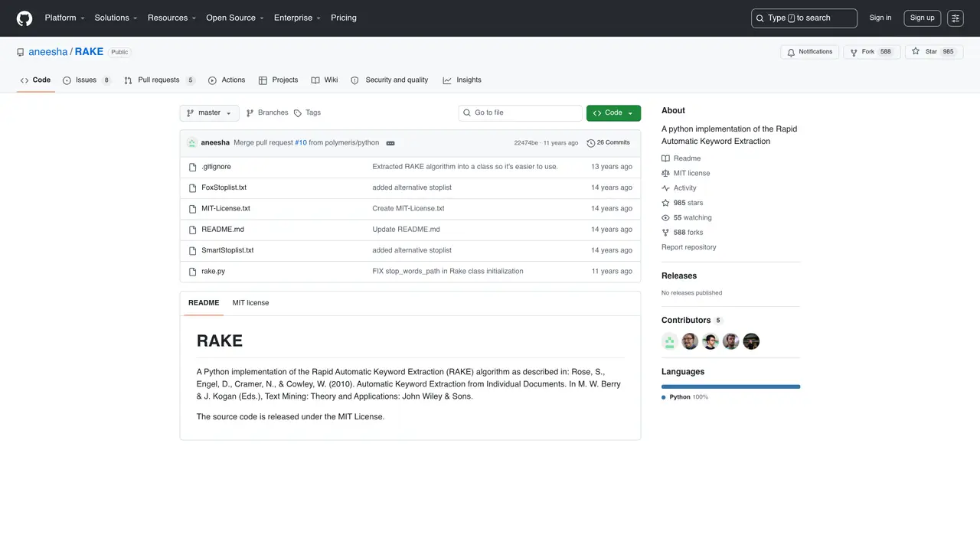The height and width of the screenshot is (551, 980).
Task: Open the Solutions menu
Action: coord(116,18)
